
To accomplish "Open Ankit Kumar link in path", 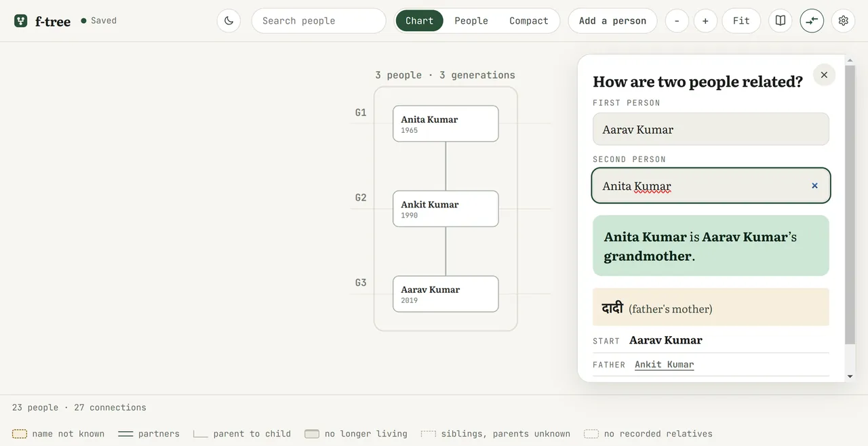I will click(x=665, y=365).
